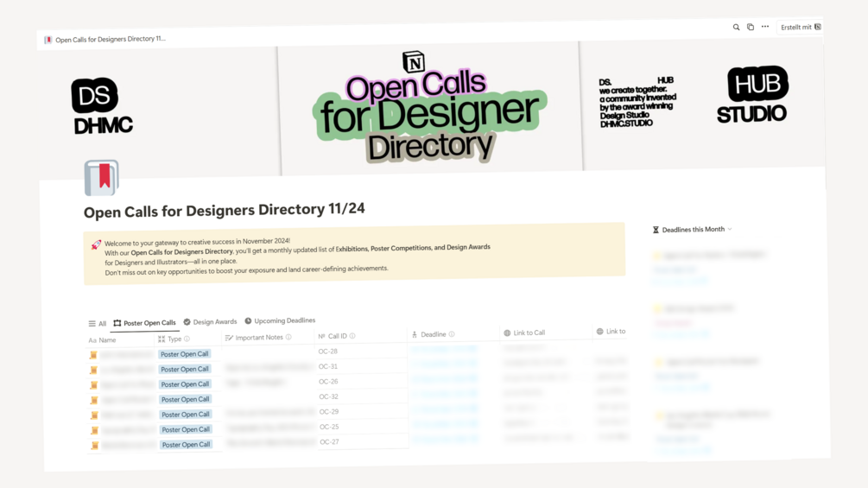Expand the "Deadlines this Month" dropdown chevron
The image size is (868, 488).
[730, 229]
